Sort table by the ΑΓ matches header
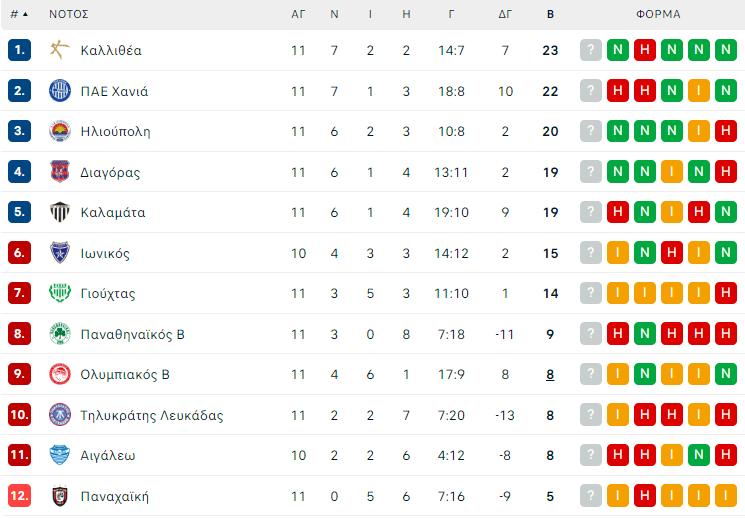The width and height of the screenshot is (745, 518). 298,15
